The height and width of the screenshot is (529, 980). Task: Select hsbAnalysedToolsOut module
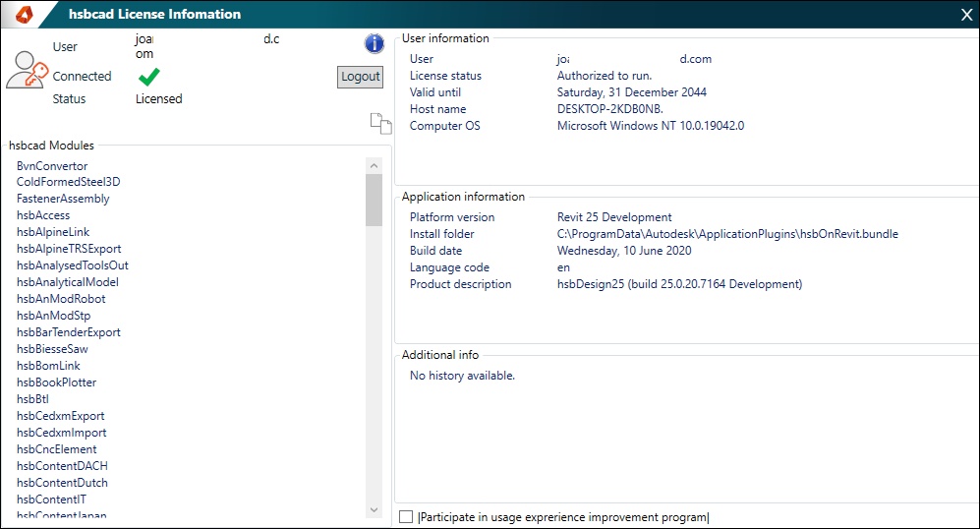click(x=73, y=265)
